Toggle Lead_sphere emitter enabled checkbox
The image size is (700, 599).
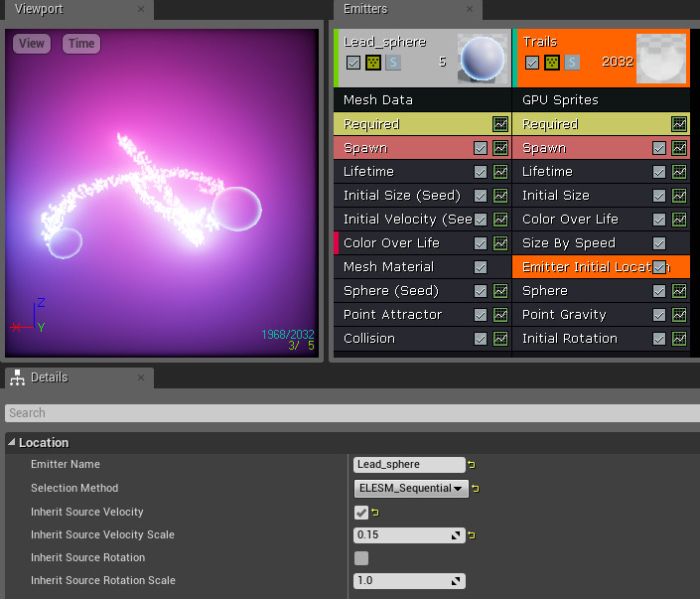(x=352, y=63)
